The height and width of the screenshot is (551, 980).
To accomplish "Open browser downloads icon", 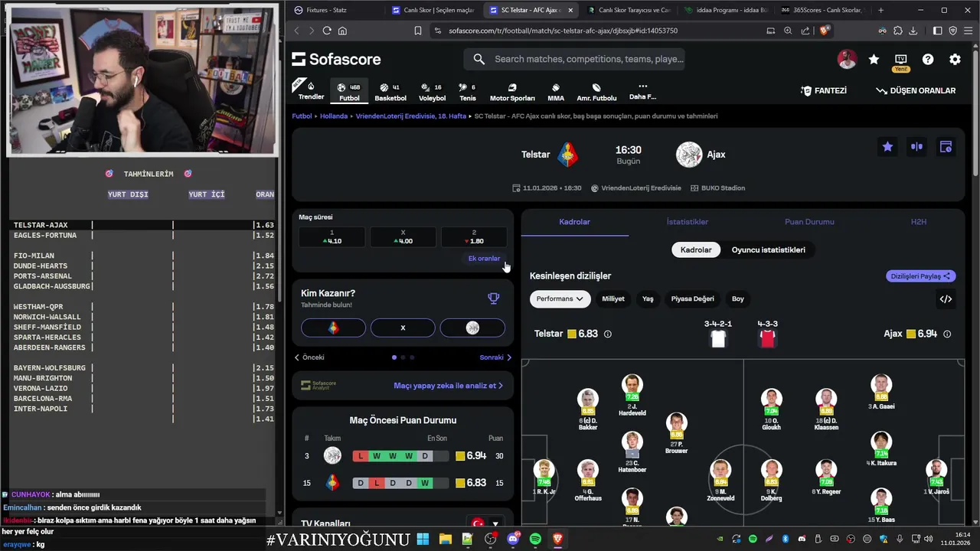I will point(913,31).
